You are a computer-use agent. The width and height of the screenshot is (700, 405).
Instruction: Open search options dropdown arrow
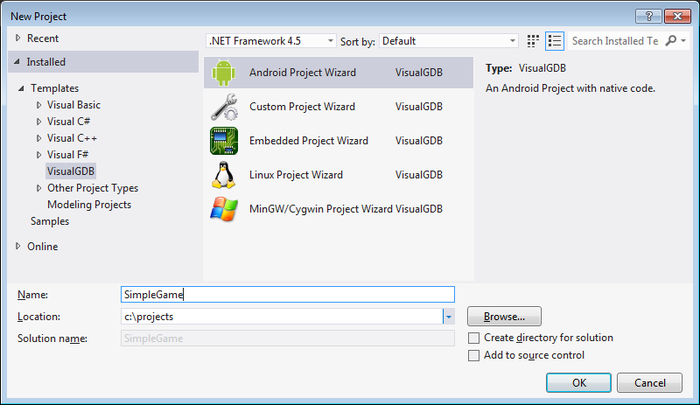point(683,41)
